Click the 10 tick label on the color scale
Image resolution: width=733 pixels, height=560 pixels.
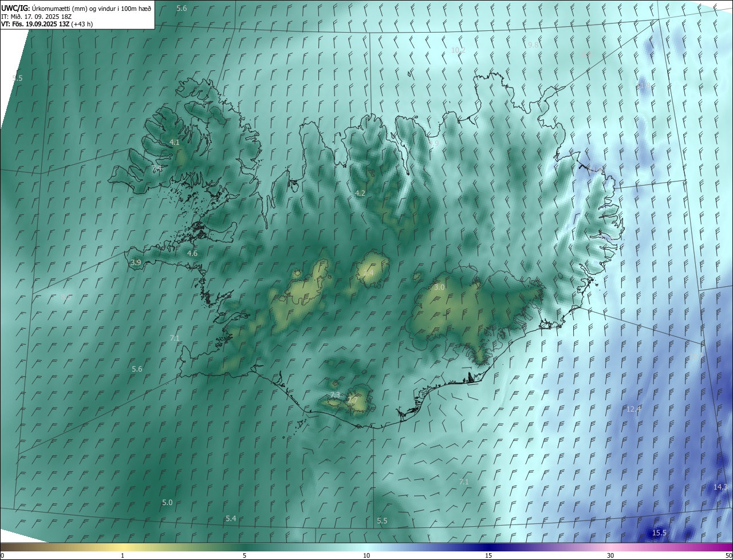coord(366,555)
